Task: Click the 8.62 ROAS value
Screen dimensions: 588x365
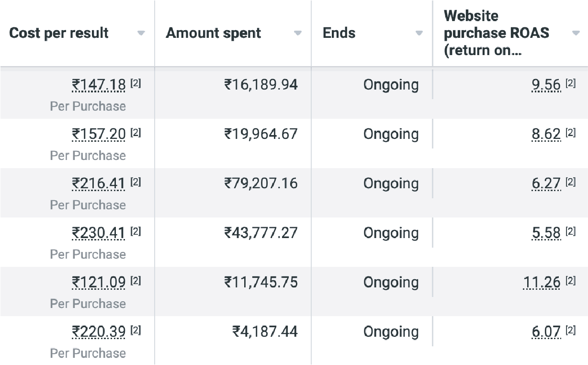Action: (x=546, y=134)
